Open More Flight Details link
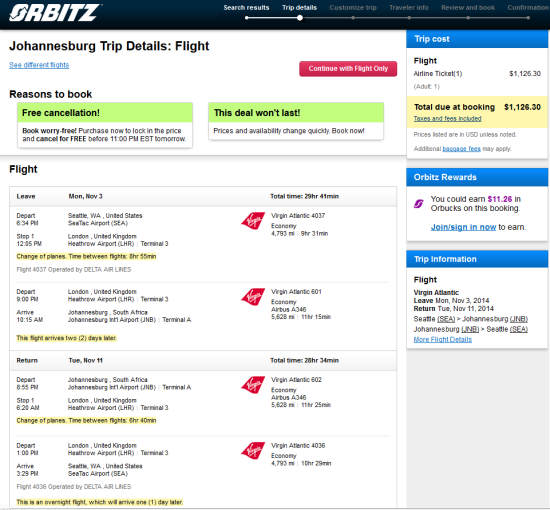This screenshot has width=550, height=510. pyautogui.click(x=443, y=340)
